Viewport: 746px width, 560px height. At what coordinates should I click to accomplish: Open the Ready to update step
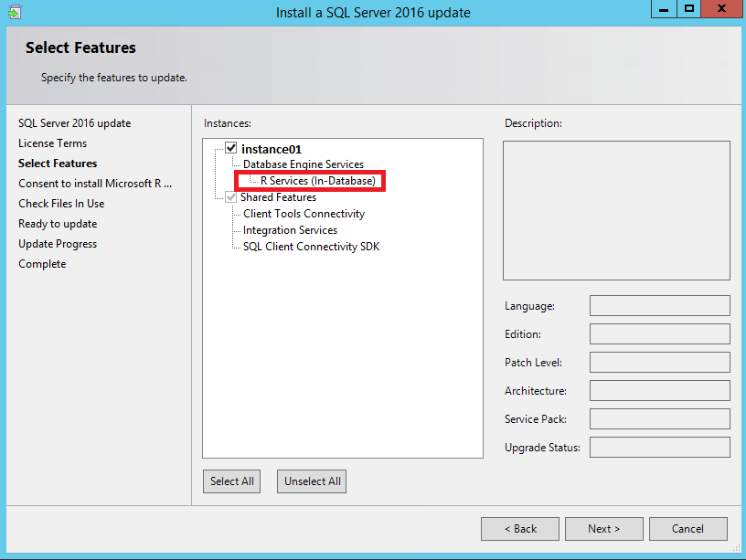(x=58, y=224)
